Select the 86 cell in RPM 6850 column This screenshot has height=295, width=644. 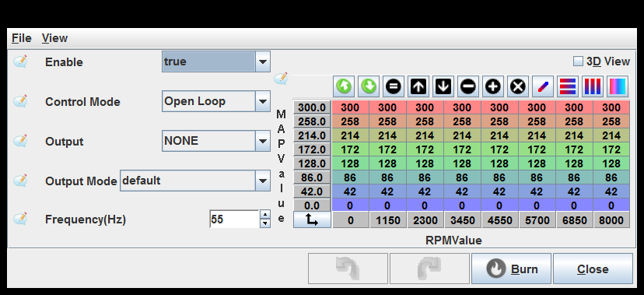click(x=574, y=177)
